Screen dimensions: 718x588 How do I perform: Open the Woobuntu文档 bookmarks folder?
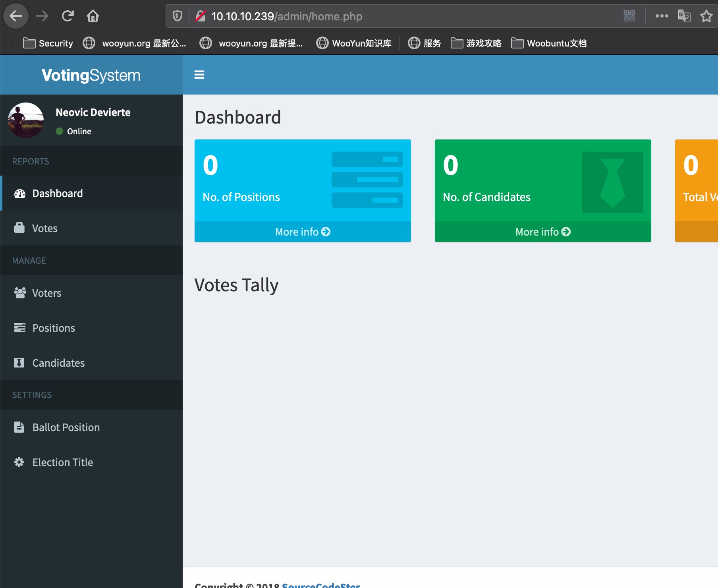coord(549,43)
